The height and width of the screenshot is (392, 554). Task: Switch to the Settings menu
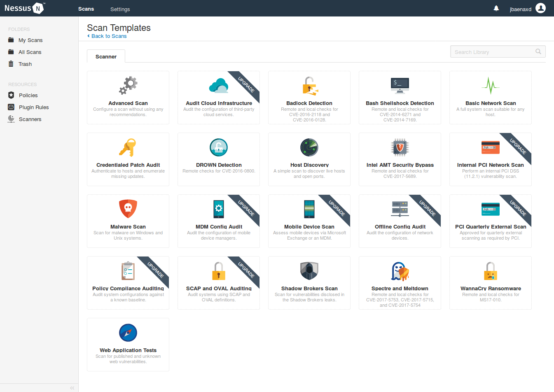(x=120, y=9)
